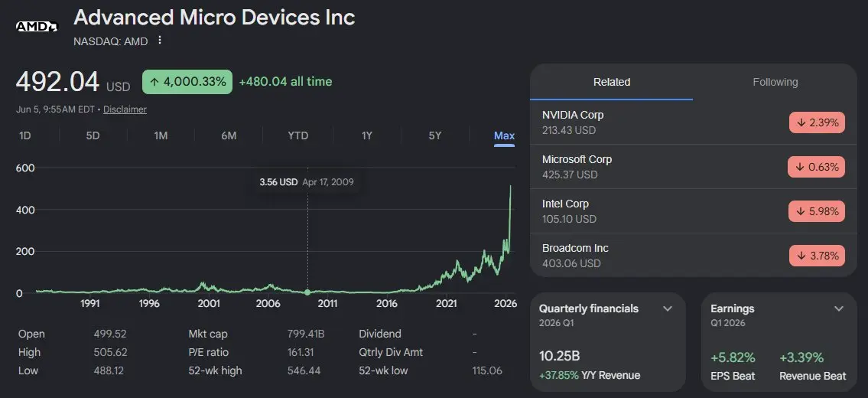Click Broadcom's red 3.78% change badge

pyautogui.click(x=817, y=256)
